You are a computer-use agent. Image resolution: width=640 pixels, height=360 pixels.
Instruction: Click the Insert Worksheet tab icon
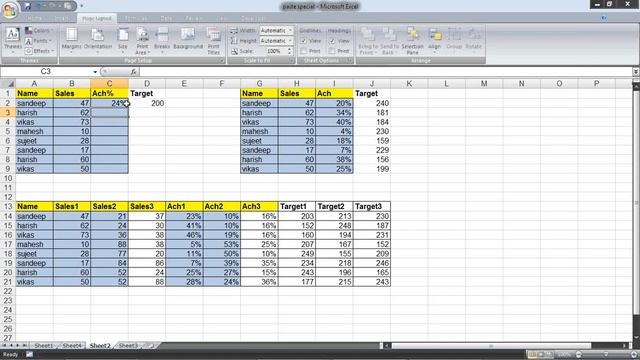tap(150, 346)
